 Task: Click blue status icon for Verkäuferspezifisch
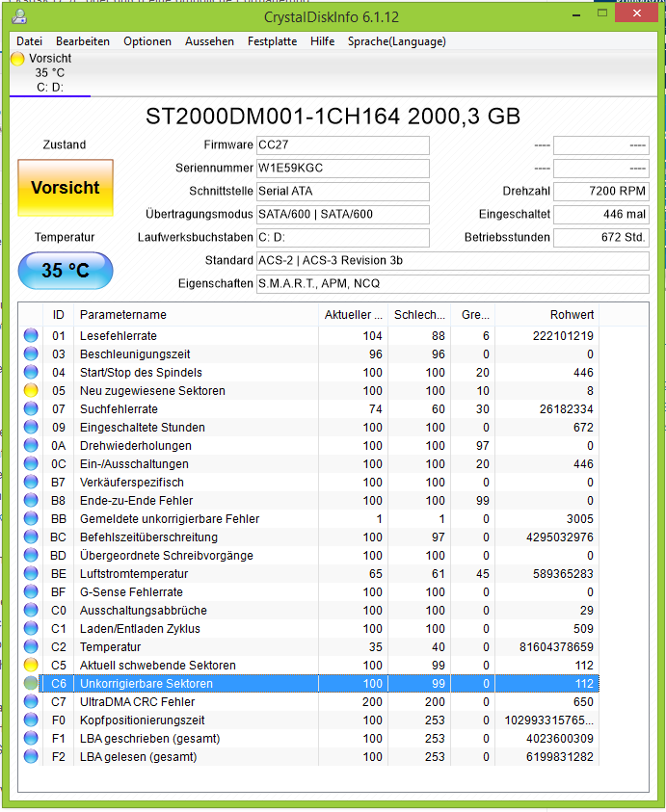(x=31, y=483)
